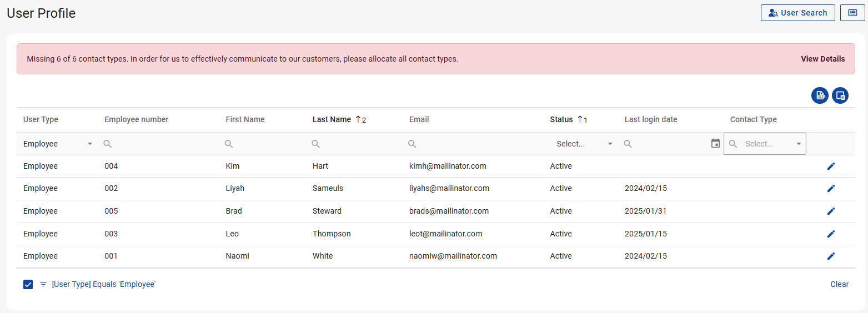This screenshot has width=868, height=313.
Task: Click the User Search button
Action: [797, 13]
